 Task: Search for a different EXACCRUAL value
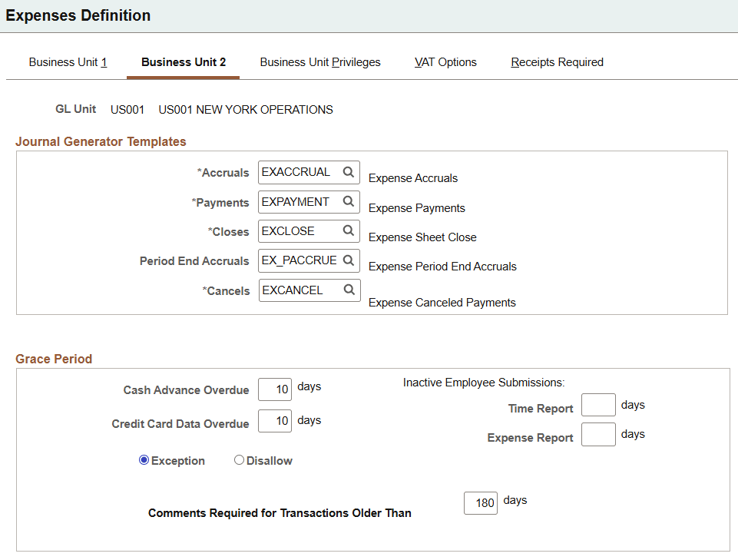349,172
